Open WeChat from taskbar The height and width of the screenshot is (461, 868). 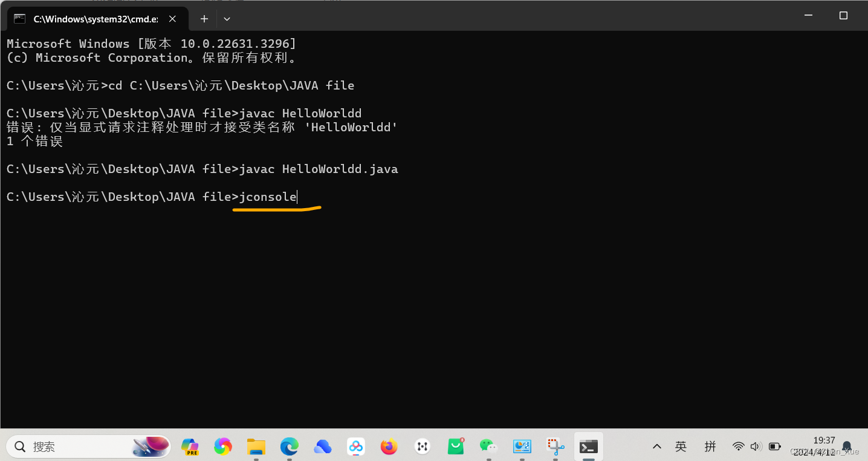click(488, 446)
